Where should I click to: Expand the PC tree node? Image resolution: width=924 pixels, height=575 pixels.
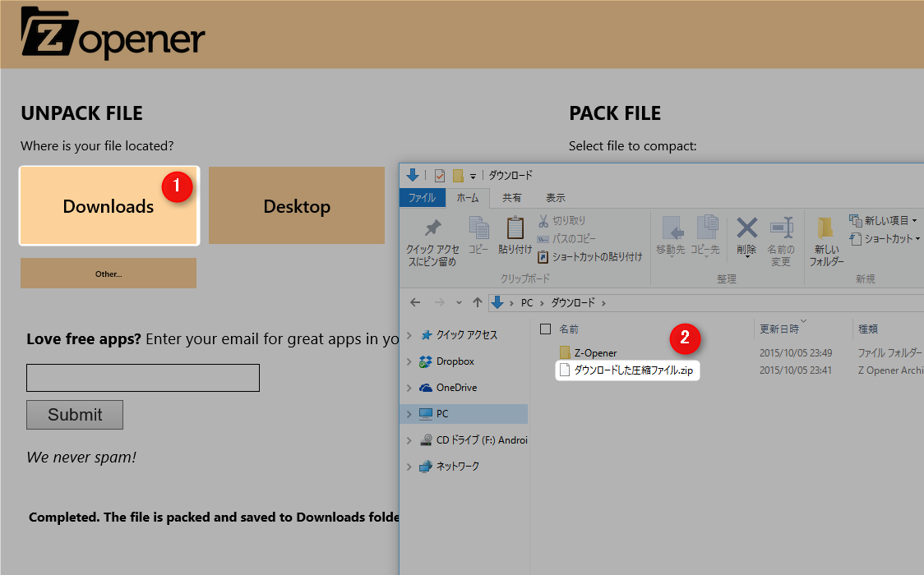pyautogui.click(x=409, y=414)
